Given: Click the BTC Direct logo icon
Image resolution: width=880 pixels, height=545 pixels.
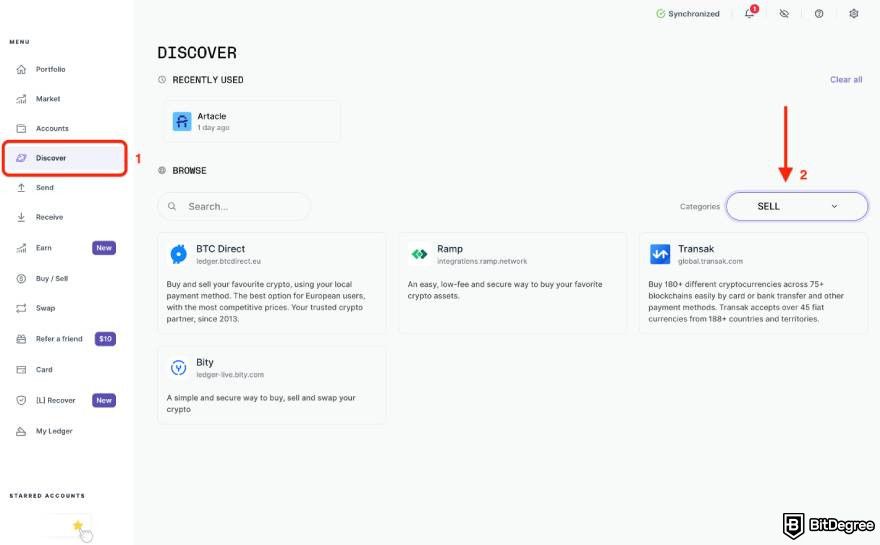Looking at the screenshot, I should [x=178, y=254].
